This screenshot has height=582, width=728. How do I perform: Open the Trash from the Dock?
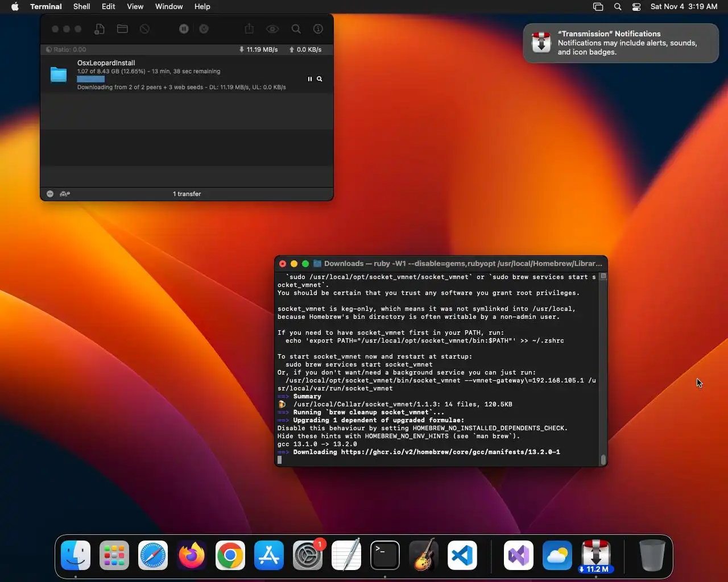[652, 555]
